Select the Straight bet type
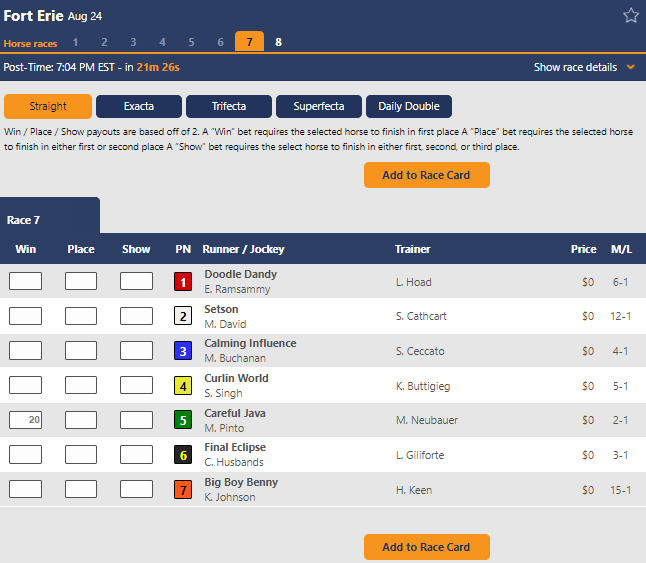Viewport: 646px width, 563px height. click(x=48, y=106)
